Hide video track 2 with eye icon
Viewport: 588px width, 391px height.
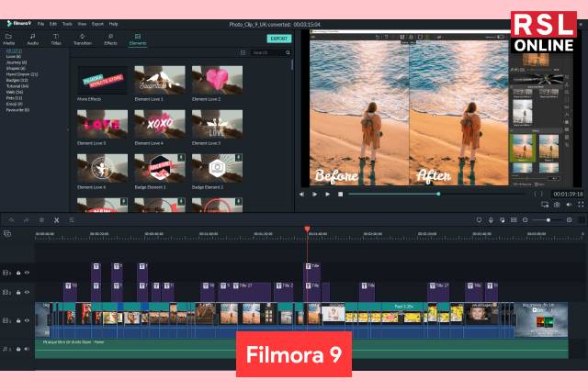(x=27, y=292)
